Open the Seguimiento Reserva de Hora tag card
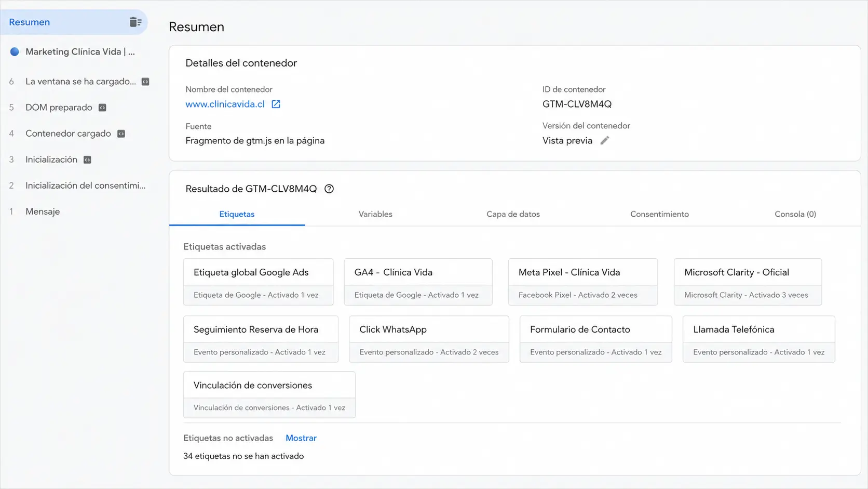 pyautogui.click(x=261, y=339)
